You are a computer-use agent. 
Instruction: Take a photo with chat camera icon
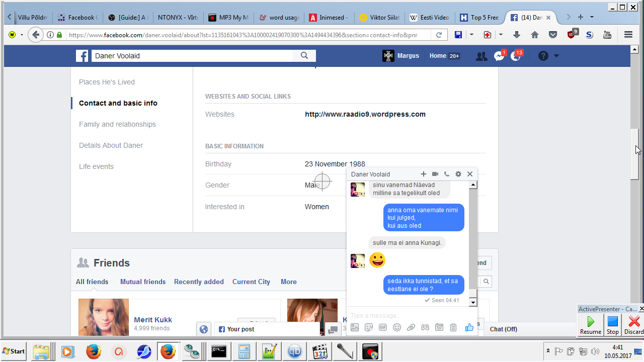pyautogui.click(x=439, y=327)
